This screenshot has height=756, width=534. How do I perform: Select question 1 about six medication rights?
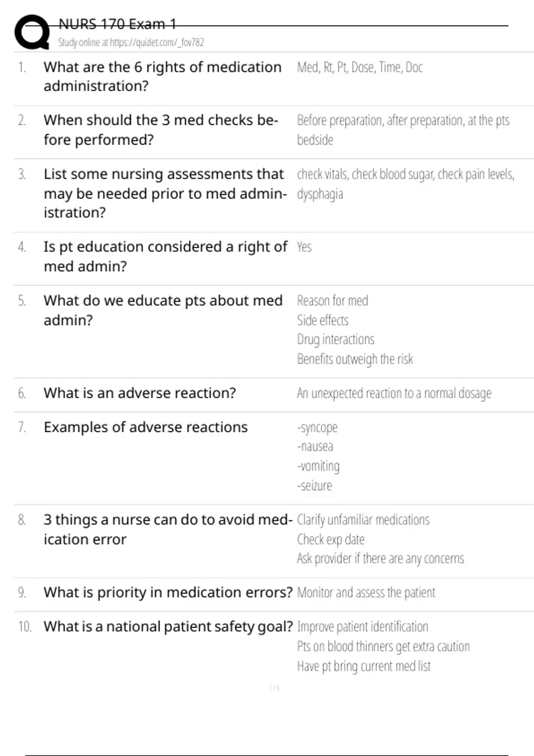162,76
